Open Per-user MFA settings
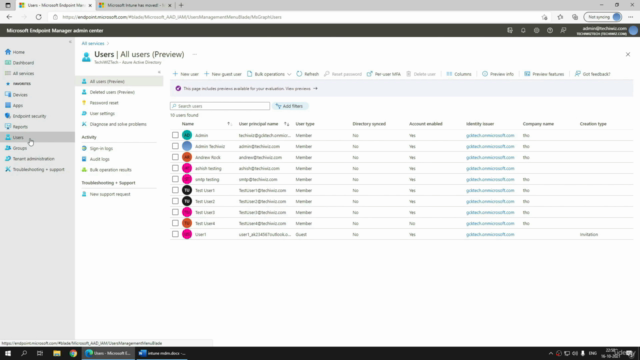 [383, 74]
